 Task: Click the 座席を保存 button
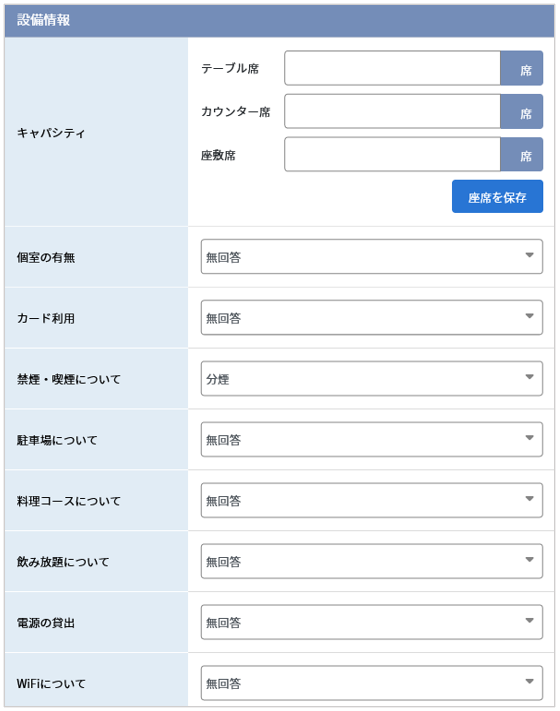coord(497,196)
